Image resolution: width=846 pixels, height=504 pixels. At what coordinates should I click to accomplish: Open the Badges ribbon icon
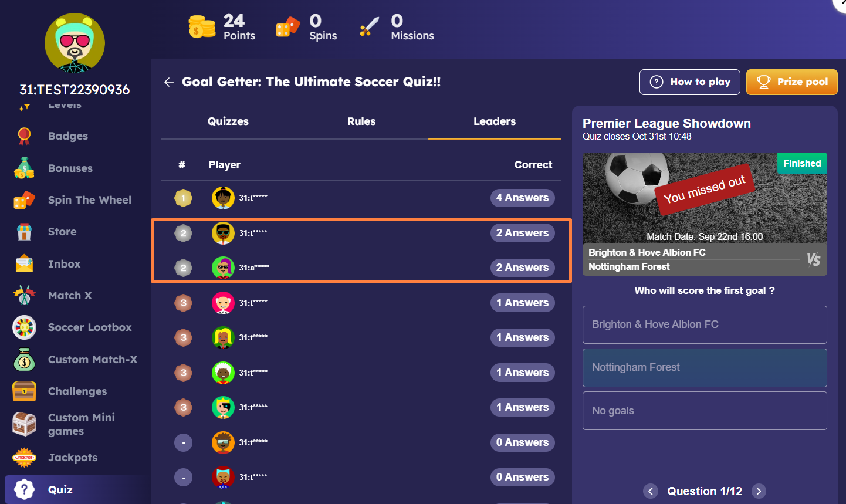[x=24, y=136]
